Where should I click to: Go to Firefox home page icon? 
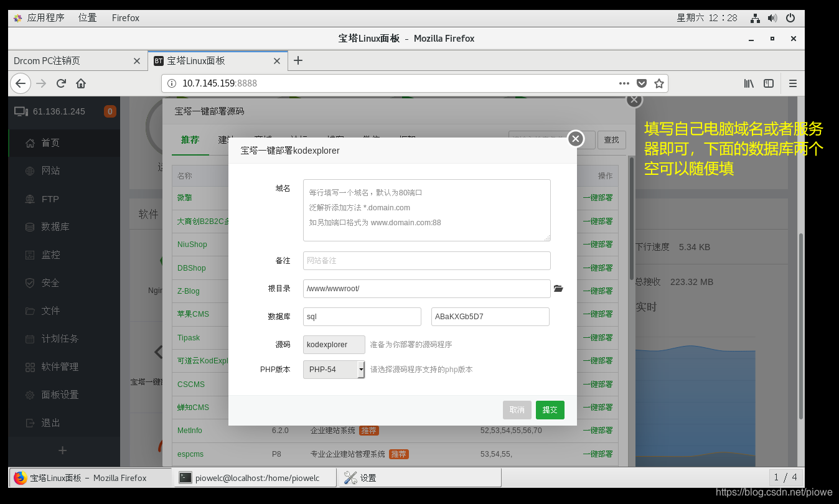point(81,83)
